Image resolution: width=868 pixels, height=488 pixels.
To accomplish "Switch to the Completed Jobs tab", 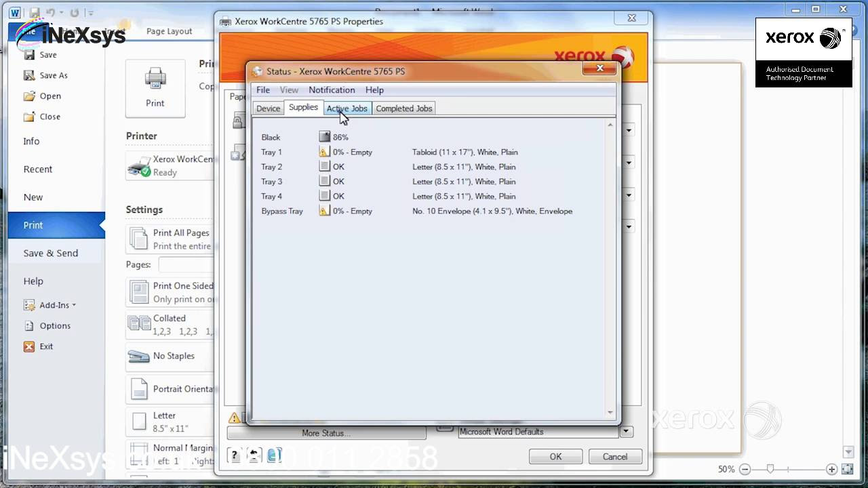I will point(403,108).
